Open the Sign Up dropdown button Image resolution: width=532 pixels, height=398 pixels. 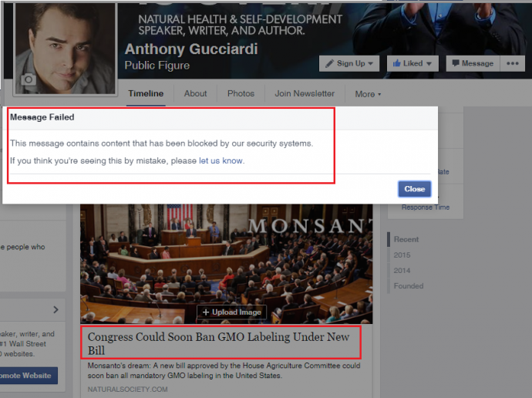(349, 63)
